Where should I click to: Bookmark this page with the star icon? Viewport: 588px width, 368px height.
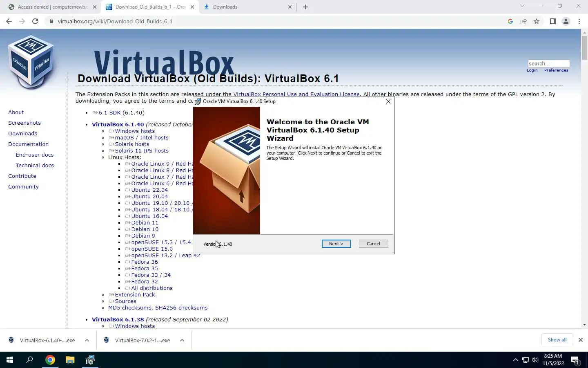(537, 21)
